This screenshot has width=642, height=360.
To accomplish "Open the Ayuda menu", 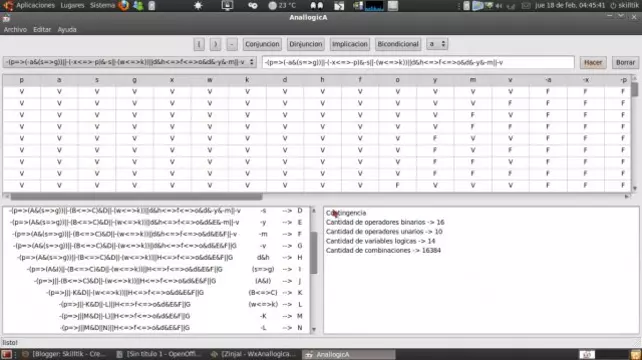I will point(67,29).
